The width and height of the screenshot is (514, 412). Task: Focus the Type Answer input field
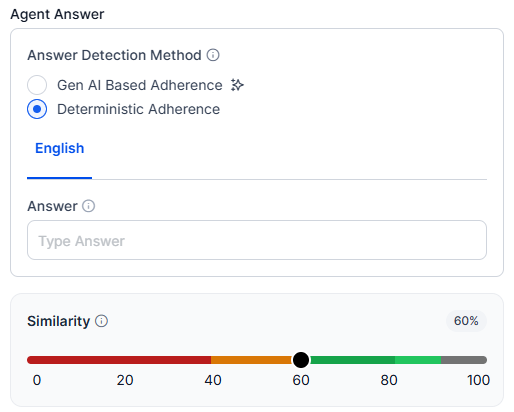click(x=257, y=240)
